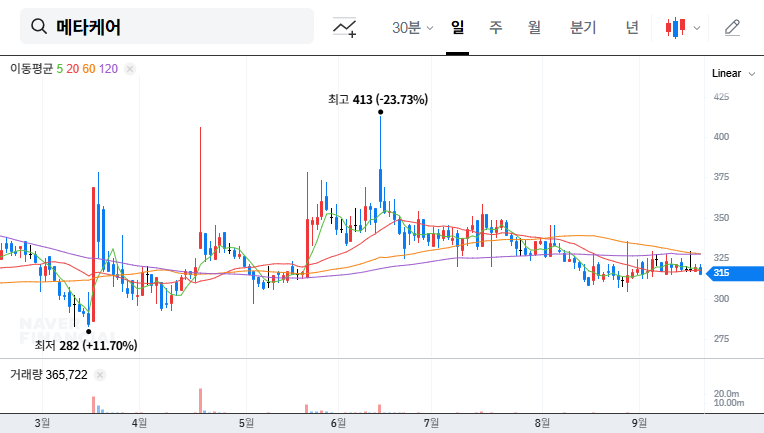Click the 5월 date axis label
Screen dimensions: 764x433
click(x=246, y=423)
